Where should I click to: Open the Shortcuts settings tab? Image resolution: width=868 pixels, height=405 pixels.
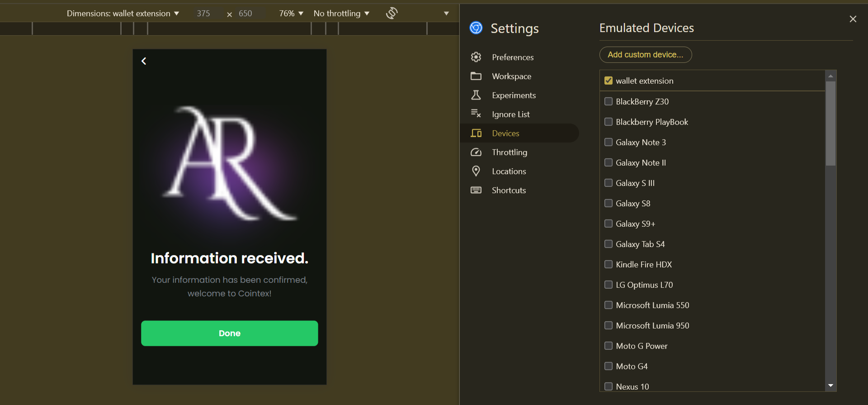coord(519,190)
